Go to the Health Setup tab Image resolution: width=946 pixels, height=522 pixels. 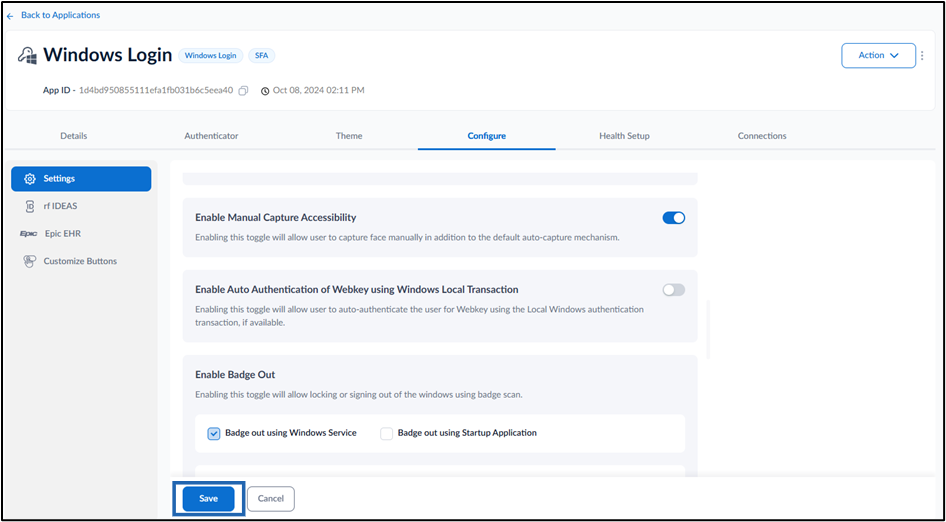pyautogui.click(x=624, y=136)
